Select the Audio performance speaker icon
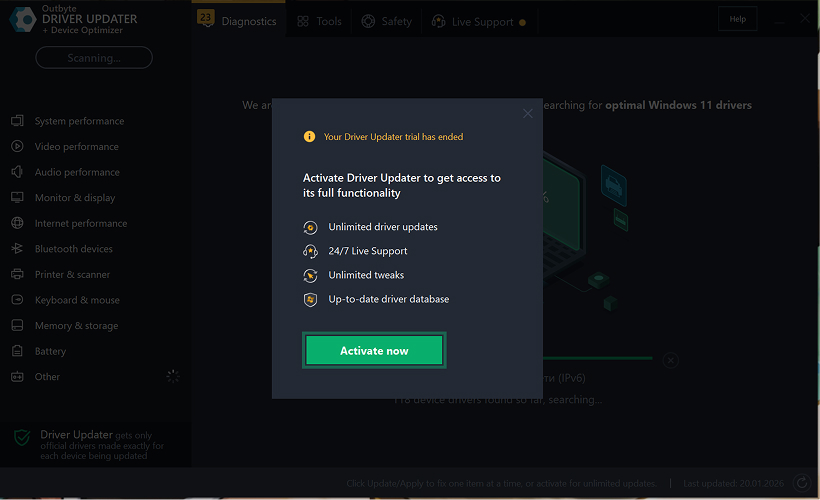This screenshot has height=500, width=820. tap(17, 172)
